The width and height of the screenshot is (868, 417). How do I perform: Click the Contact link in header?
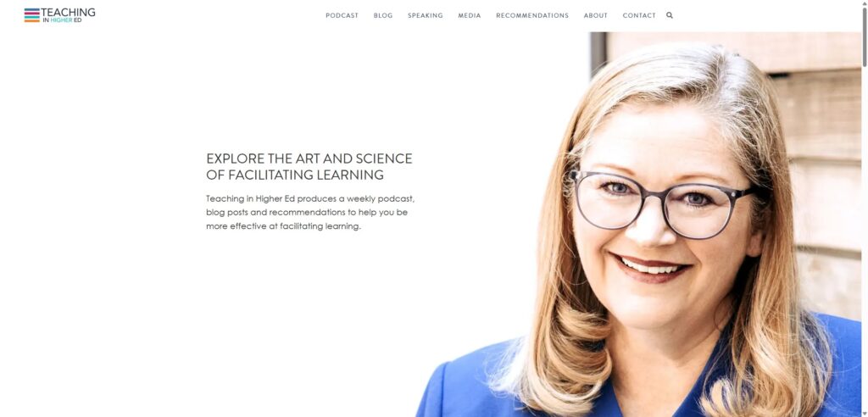coord(639,15)
